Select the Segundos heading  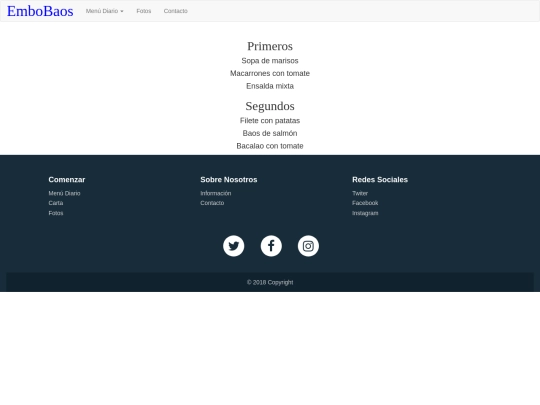(x=270, y=106)
